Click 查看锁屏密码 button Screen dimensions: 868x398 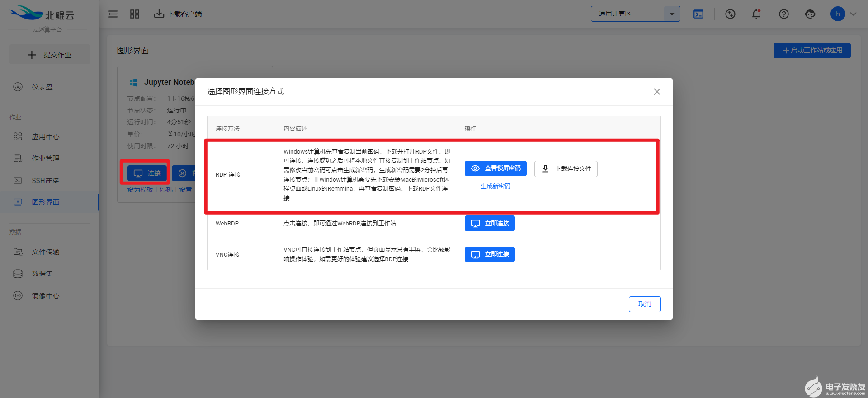tap(495, 169)
